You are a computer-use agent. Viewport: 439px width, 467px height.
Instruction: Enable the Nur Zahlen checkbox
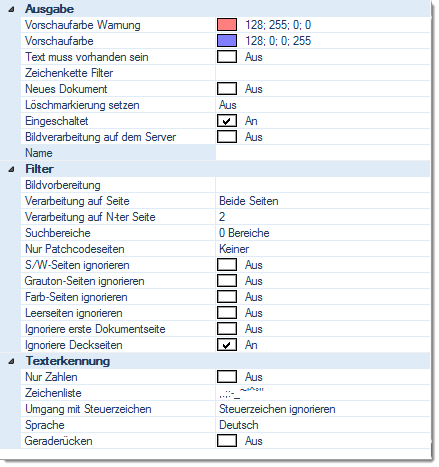[x=227, y=377]
